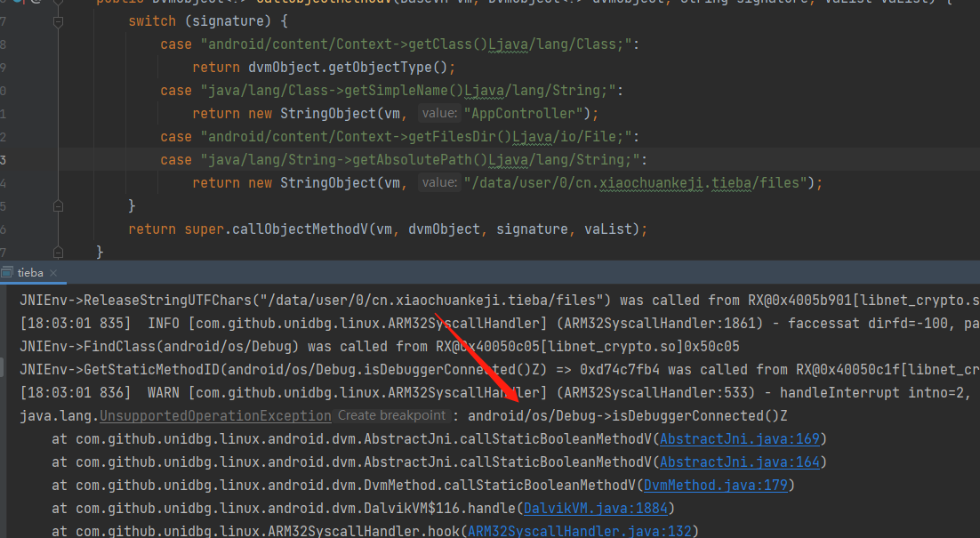
Task: Open the AbstractJni.java:164 stack trace link
Action: (x=739, y=462)
